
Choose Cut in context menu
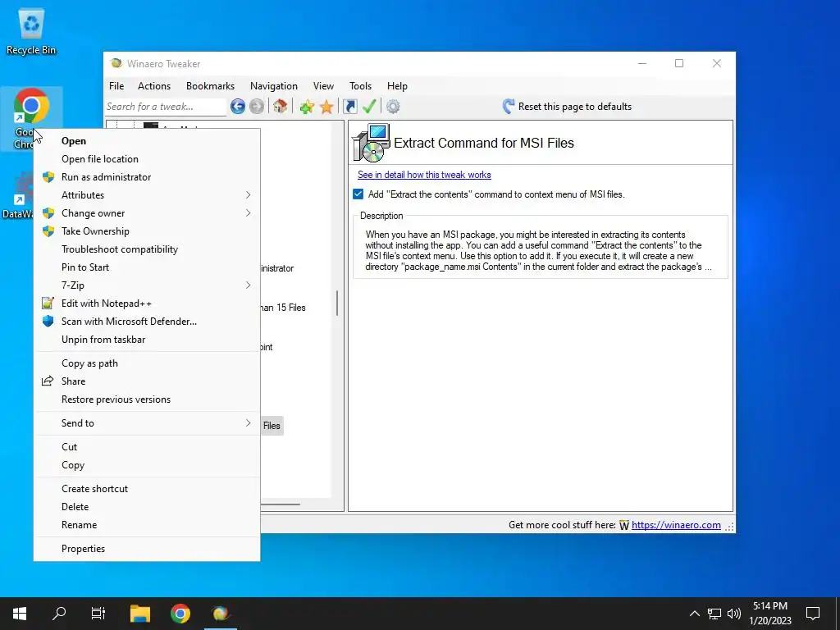147,447
